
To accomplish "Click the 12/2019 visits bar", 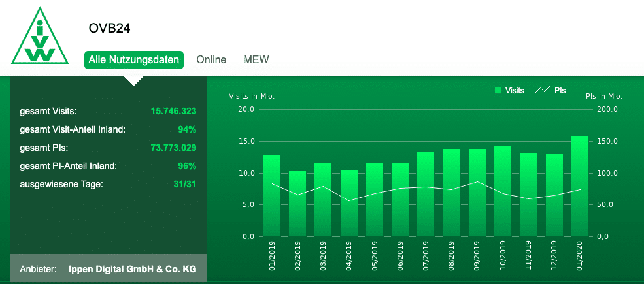I will 554,195.
